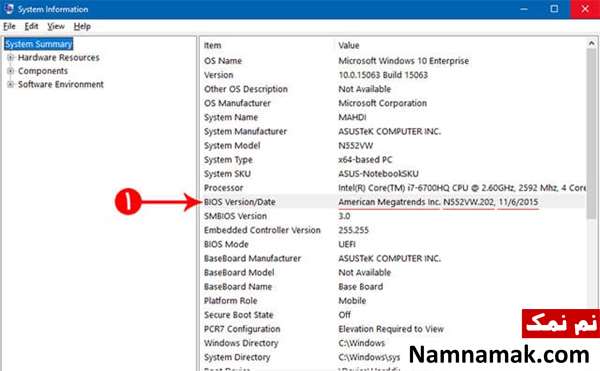600x371 pixels.
Task: Select the Processor row
Action: 393,188
